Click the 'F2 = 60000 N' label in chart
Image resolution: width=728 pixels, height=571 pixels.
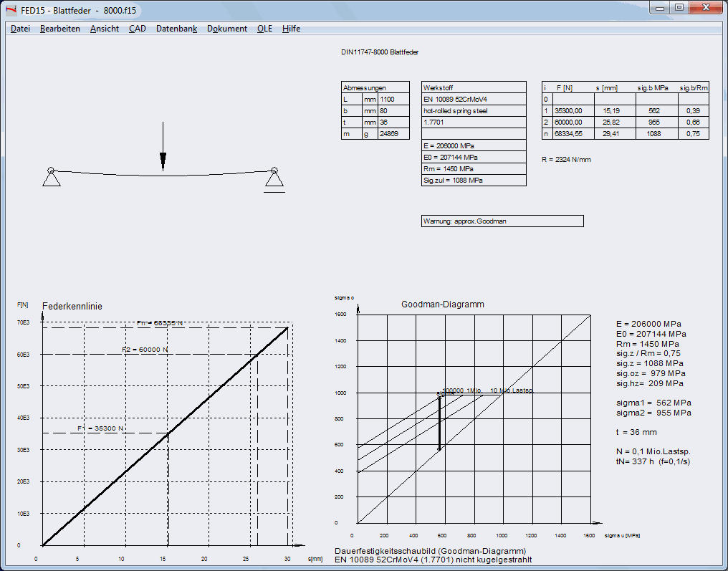pos(145,349)
